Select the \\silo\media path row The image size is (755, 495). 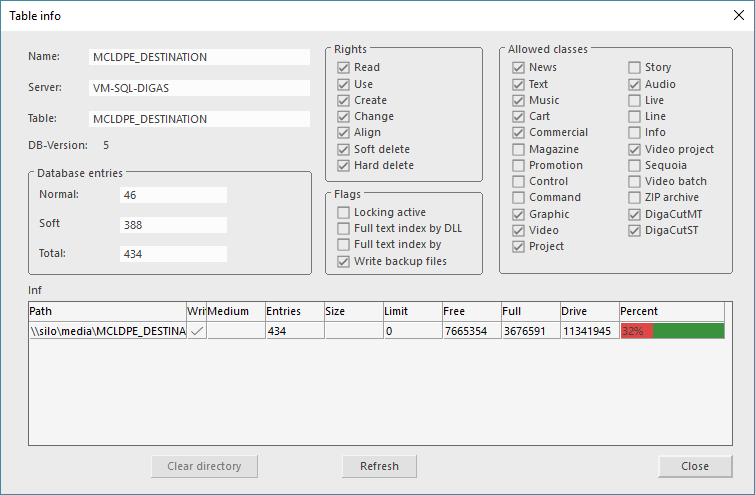click(106, 331)
